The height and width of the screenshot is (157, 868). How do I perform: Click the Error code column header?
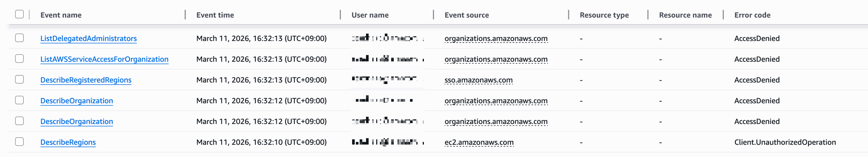(x=753, y=15)
